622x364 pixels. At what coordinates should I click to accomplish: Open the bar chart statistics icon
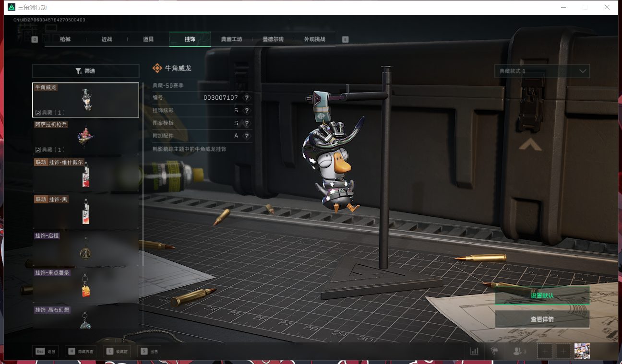(x=474, y=351)
